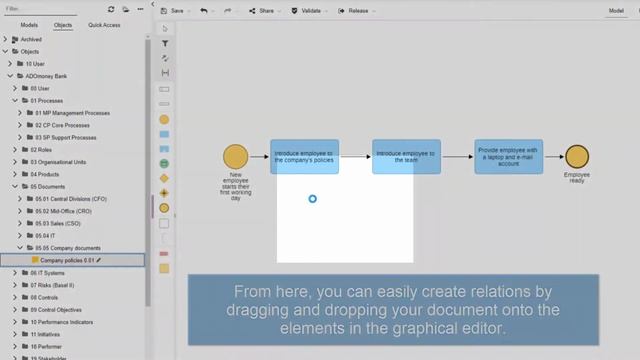Select the orange start event circle in the palette
The image size is (640, 360).
pyautogui.click(x=164, y=120)
